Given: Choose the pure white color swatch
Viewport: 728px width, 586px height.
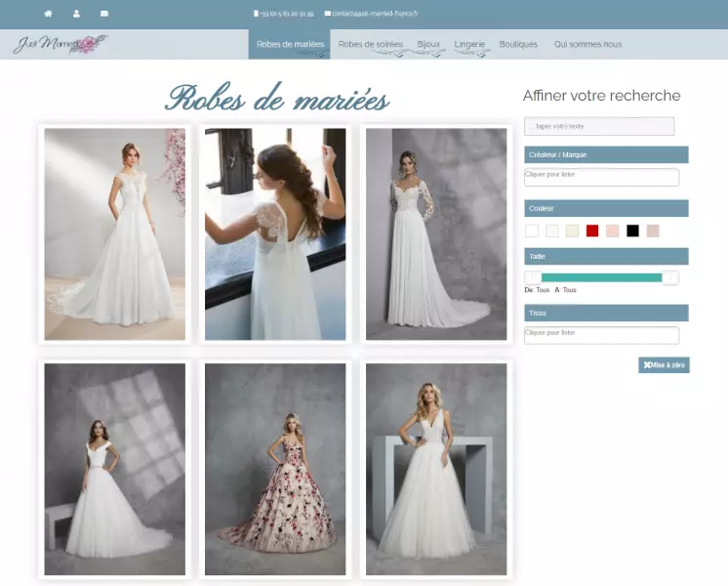Looking at the screenshot, I should click(x=532, y=230).
